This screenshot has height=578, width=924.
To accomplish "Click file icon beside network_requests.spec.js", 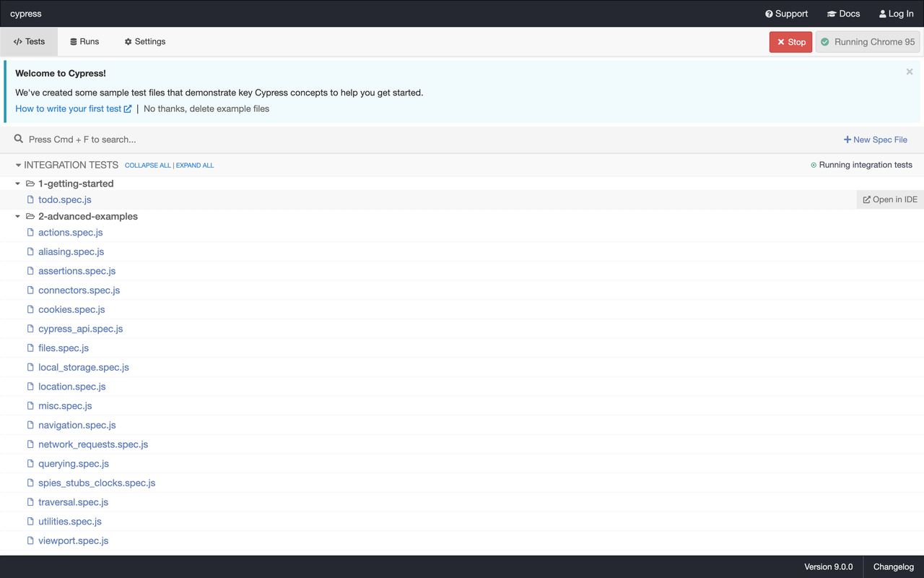I will 30,444.
